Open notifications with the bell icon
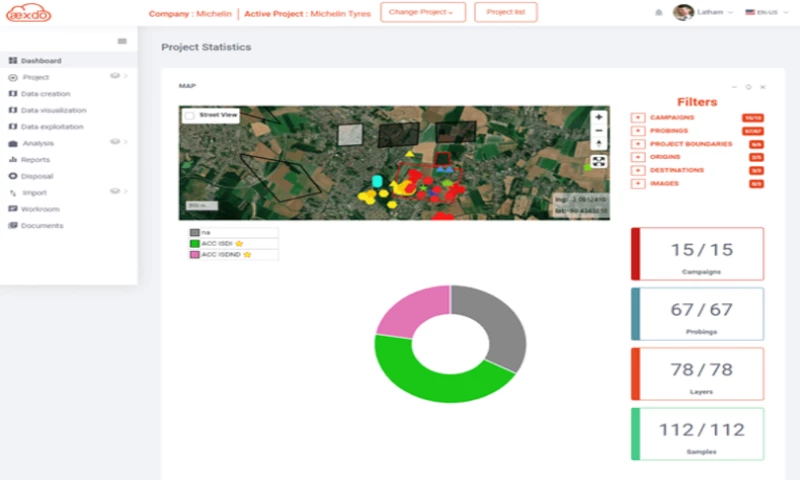800x480 pixels. (x=659, y=12)
